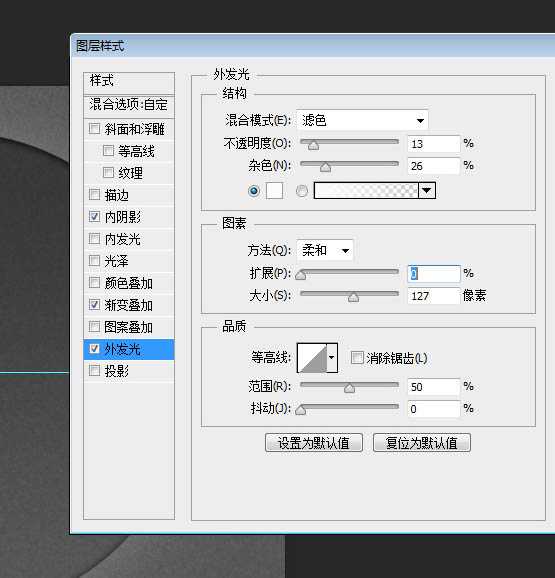Select the 内阴影 style entry
Screen dimensions: 555x578
(129, 217)
